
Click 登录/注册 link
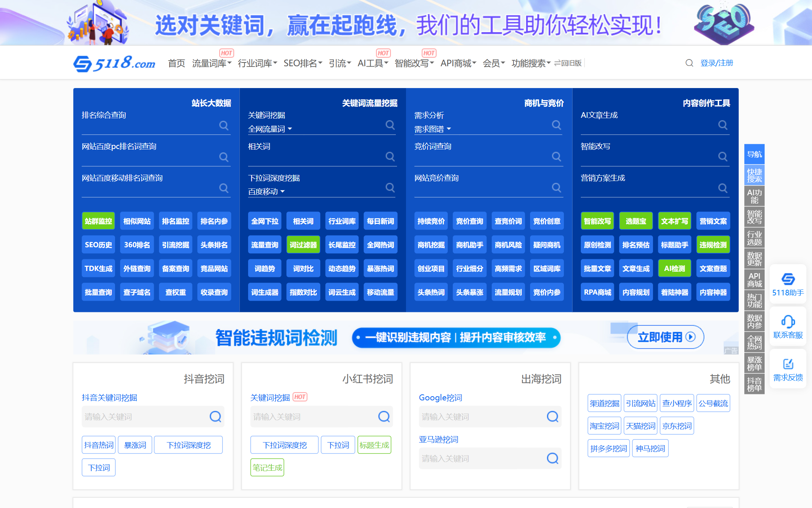(x=717, y=63)
